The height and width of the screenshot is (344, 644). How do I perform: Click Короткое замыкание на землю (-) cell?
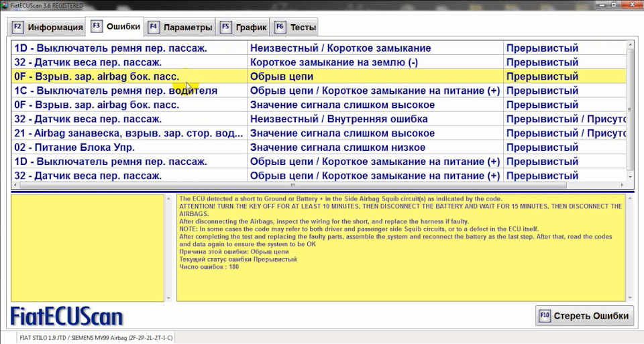[376, 62]
